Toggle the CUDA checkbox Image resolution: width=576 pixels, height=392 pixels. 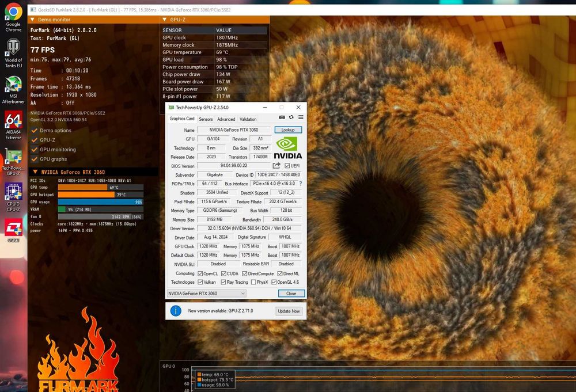coord(223,274)
